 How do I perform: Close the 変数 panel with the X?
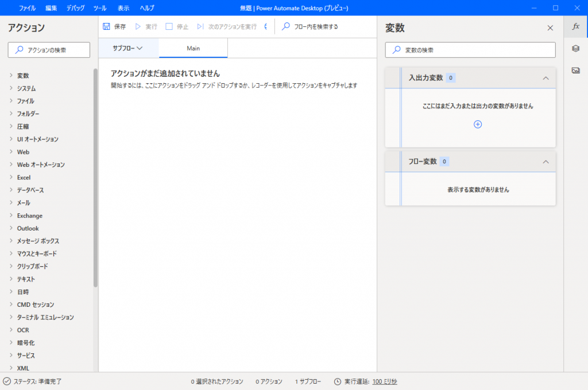click(550, 28)
